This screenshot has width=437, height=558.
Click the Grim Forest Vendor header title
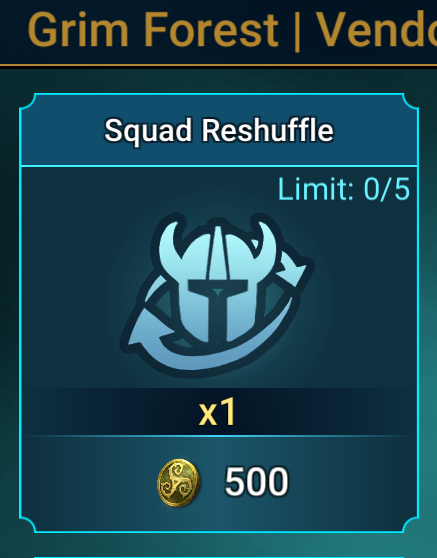(232, 30)
